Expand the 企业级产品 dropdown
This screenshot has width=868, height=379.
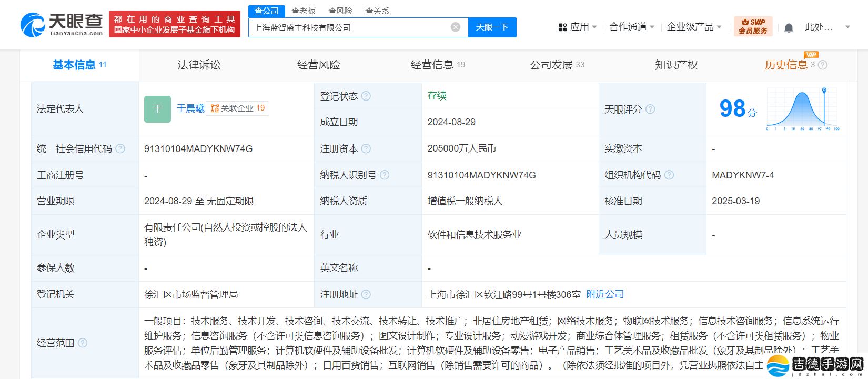(x=719, y=27)
